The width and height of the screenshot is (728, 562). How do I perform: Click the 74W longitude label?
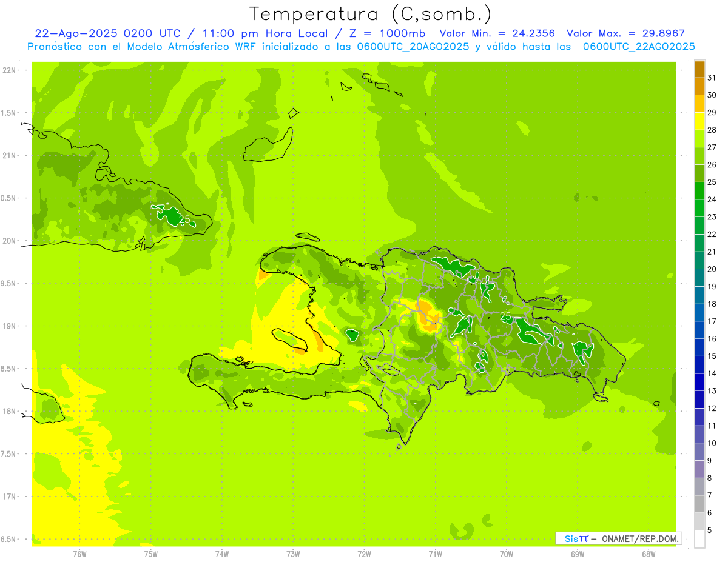point(222,554)
